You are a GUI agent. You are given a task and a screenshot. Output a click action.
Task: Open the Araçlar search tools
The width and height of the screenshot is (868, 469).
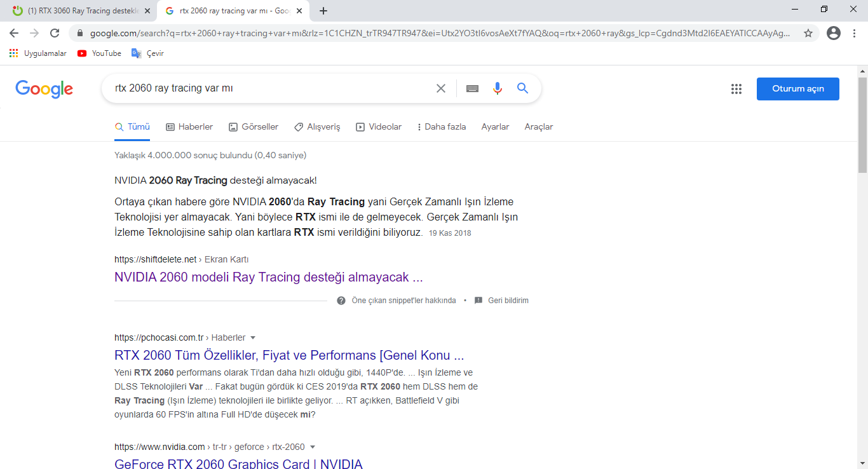pyautogui.click(x=539, y=127)
